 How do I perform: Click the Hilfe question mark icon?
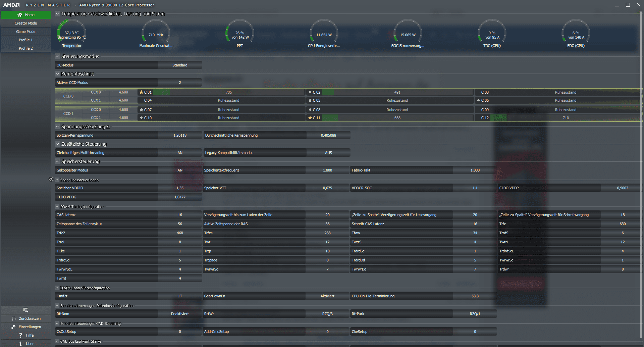(x=20, y=335)
